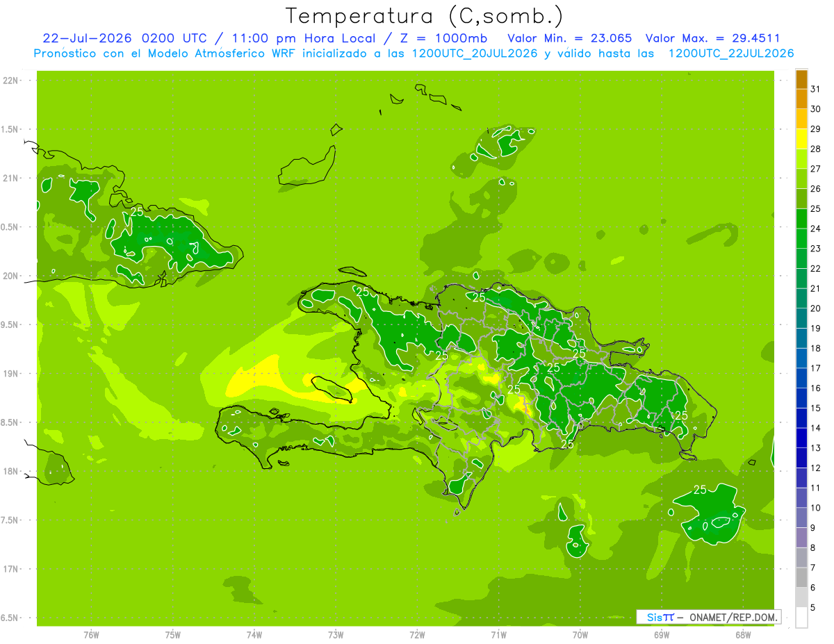This screenshot has width=834, height=644.
Task: Click the 19N latitude axis label
Action: (10, 374)
